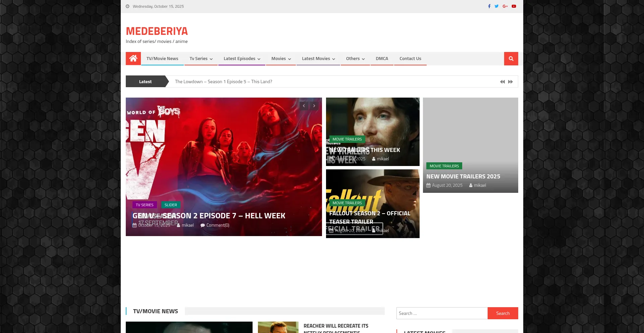Image resolution: width=644 pixels, height=333 pixels.
Task: Click the red Search button in sidebar
Action: (x=502, y=313)
